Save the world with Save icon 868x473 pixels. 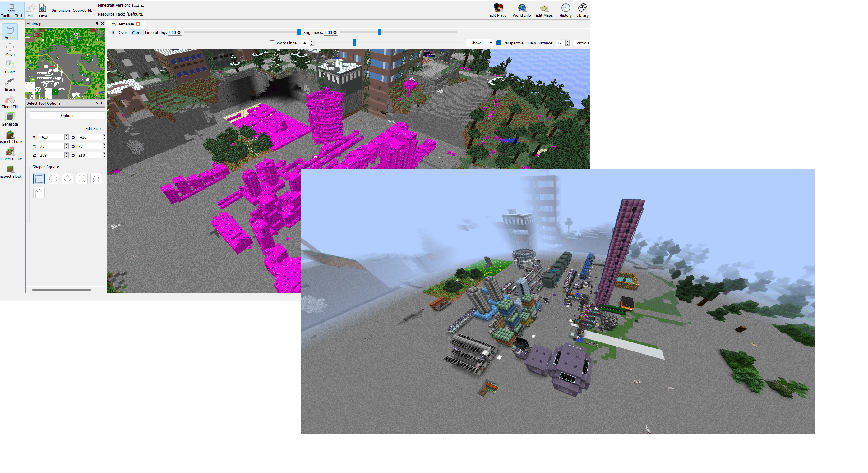pyautogui.click(x=43, y=10)
